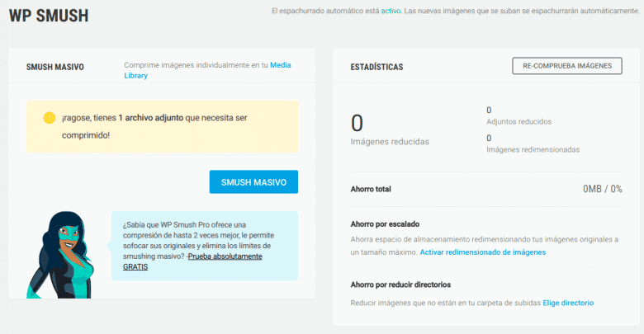
Task: Click the 'Imágenes redimensionadas' label
Action: pyautogui.click(x=533, y=149)
